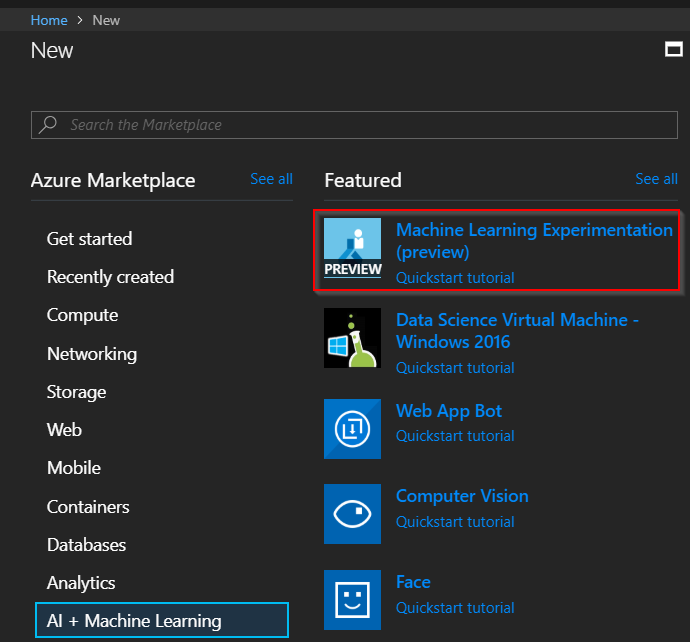The image size is (690, 642).
Task: Open the Networking category
Action: 92,354
